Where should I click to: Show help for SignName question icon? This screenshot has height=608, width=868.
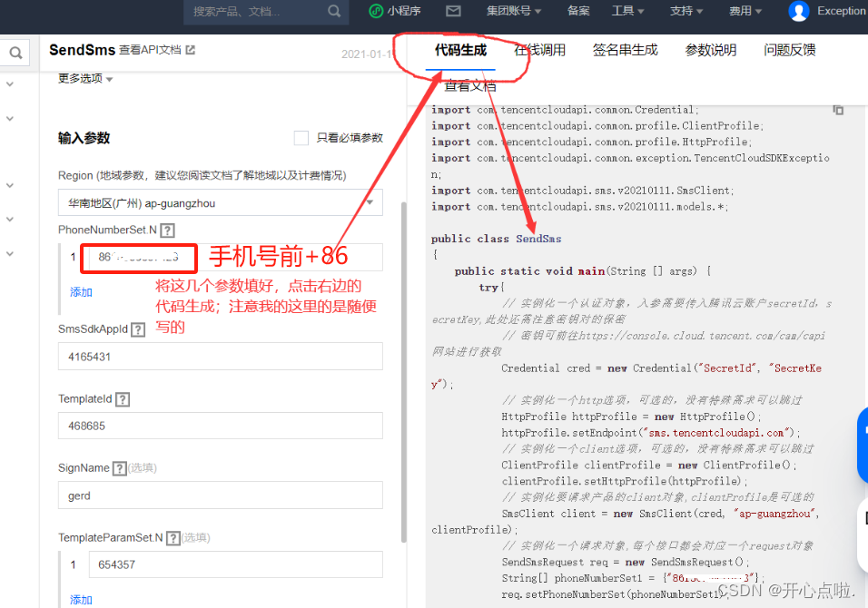(120, 468)
